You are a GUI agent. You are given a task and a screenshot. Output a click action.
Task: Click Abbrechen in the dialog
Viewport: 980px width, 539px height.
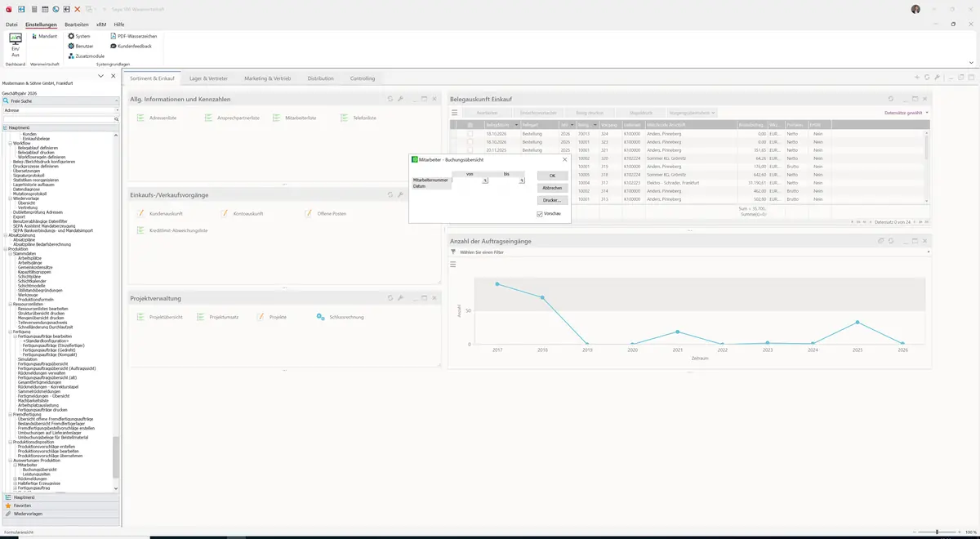[x=552, y=188]
